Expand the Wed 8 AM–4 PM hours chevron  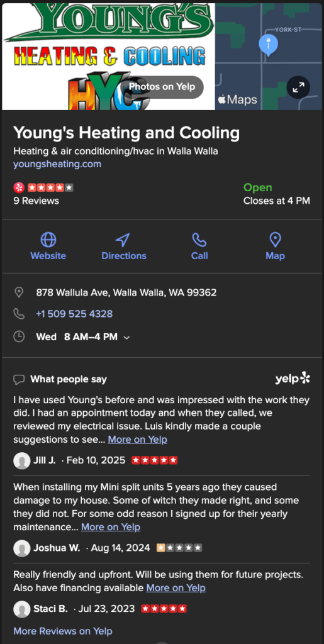coord(127,338)
